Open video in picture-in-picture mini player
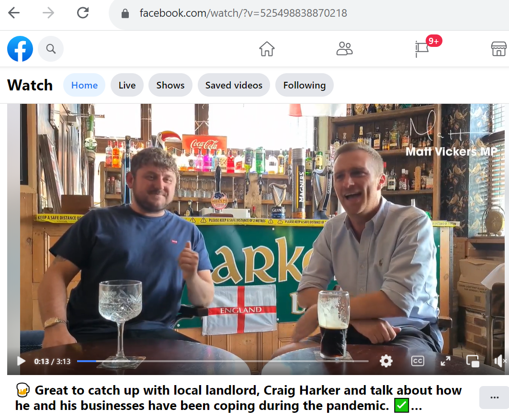 tap(473, 361)
